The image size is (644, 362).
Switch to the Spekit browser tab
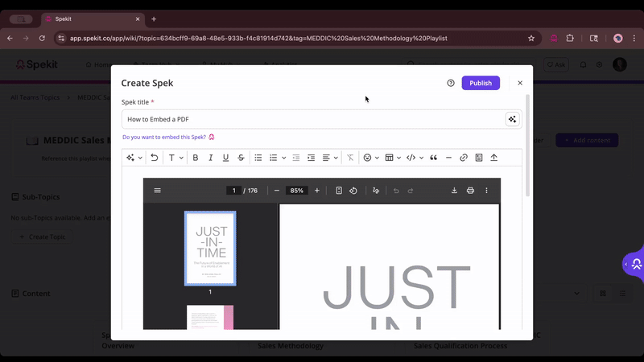[89, 19]
